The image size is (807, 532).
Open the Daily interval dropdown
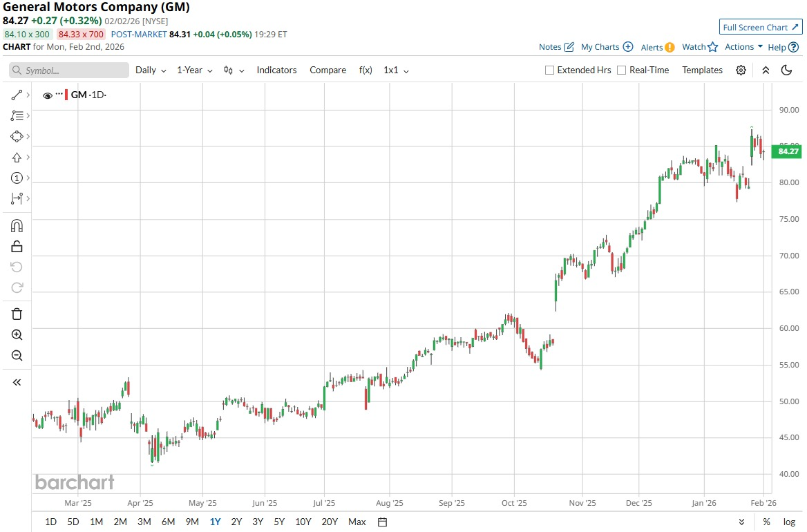[151, 70]
